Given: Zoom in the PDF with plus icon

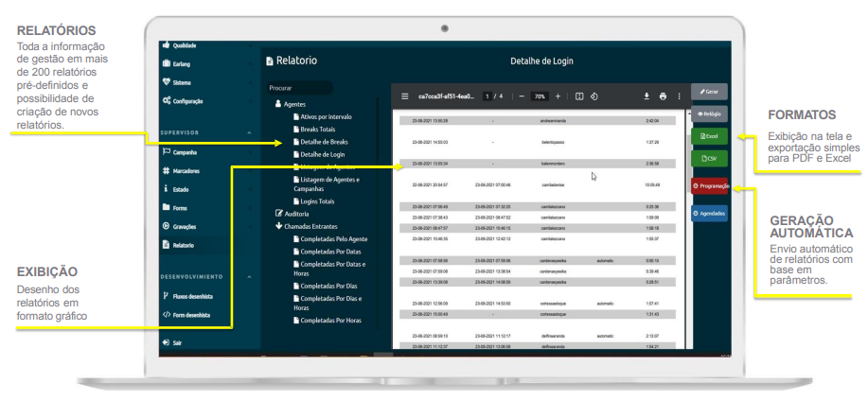Looking at the screenshot, I should click(558, 96).
